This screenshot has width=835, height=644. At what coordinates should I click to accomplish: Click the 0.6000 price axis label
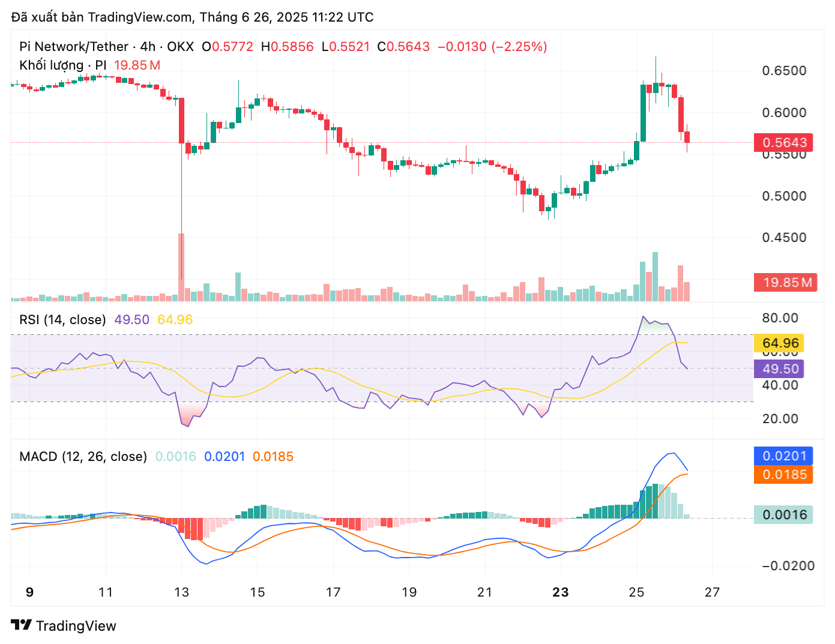pos(784,113)
